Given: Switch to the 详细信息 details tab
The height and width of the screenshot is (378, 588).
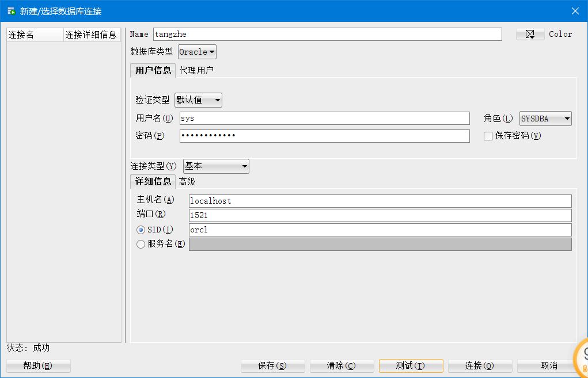Looking at the screenshot, I should 152,181.
